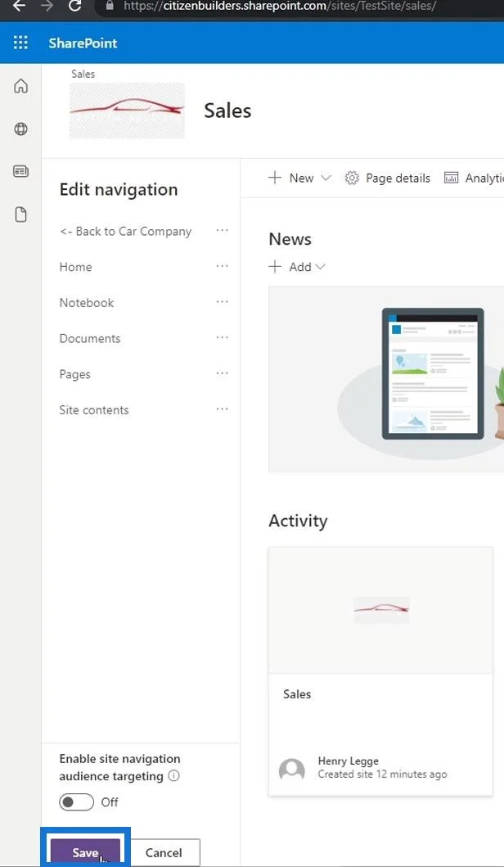Viewport: 504px width, 867px height.
Task: Select the Documents navigation link
Action: [90, 338]
